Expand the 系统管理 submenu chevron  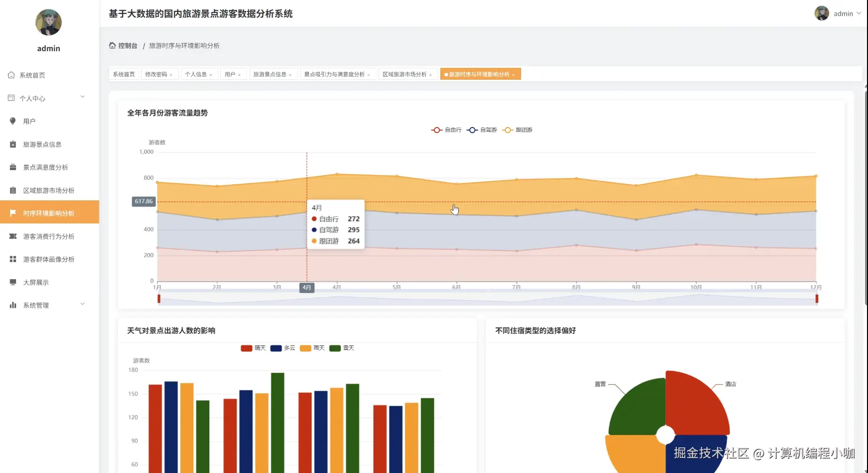click(x=83, y=304)
